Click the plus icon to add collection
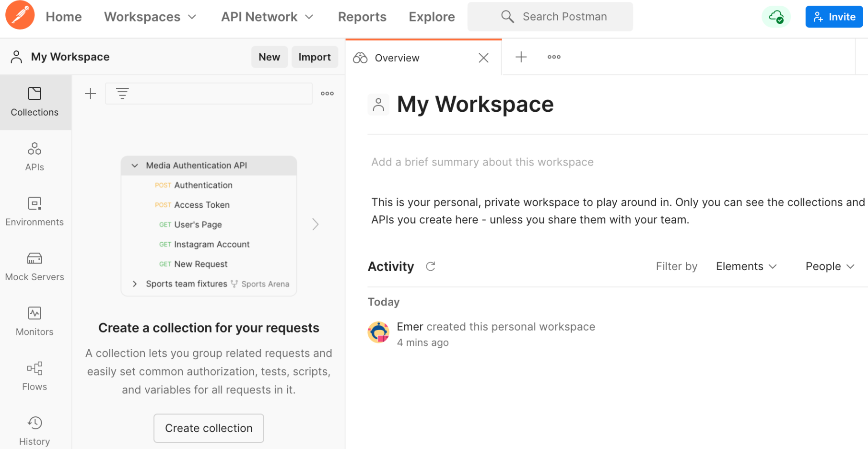868x449 pixels. pos(90,94)
